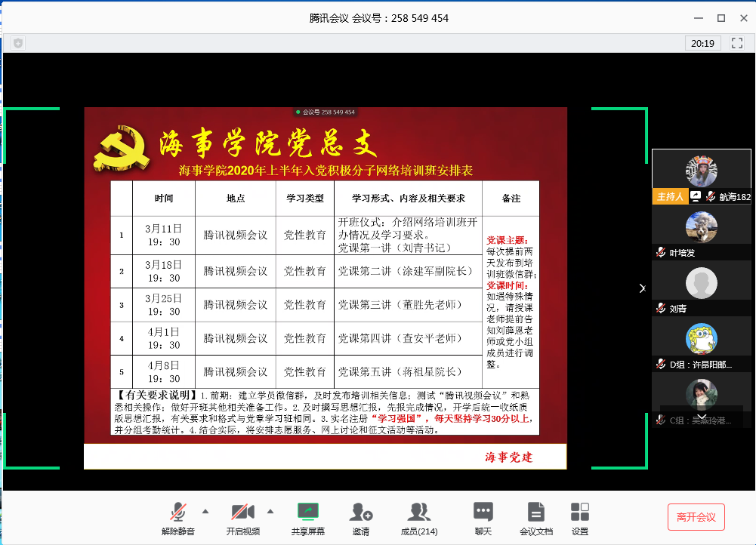The image size is (756, 545).
Task: Click screen-share indicator icon beside 主持人
Action: point(696,196)
